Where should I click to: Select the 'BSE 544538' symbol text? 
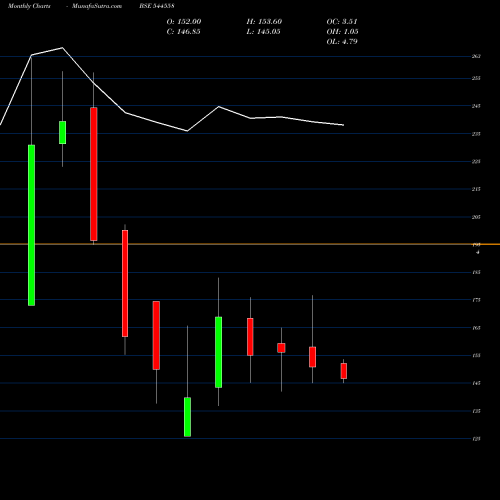(157, 6)
